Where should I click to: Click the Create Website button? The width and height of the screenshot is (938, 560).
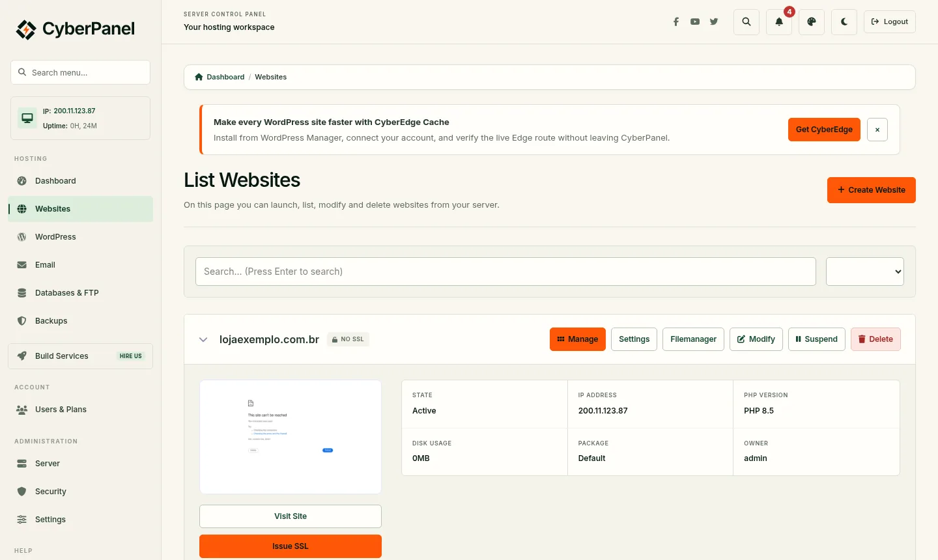click(x=872, y=190)
